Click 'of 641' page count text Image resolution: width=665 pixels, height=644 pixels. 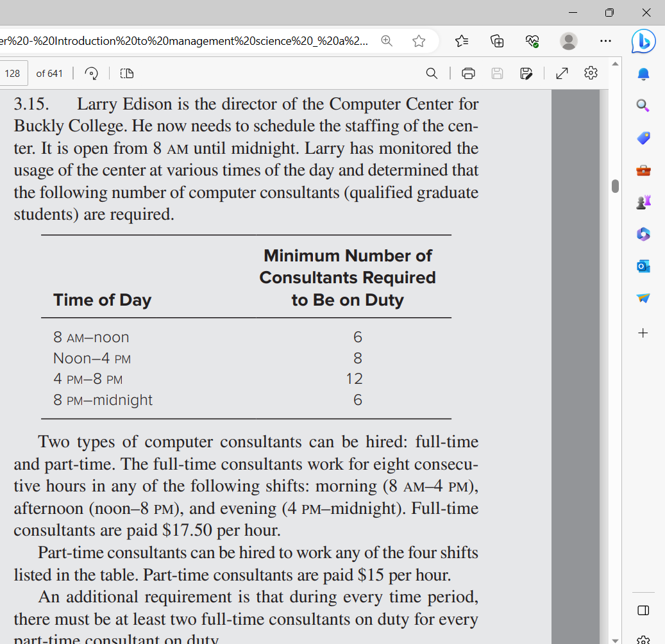pyautogui.click(x=49, y=73)
